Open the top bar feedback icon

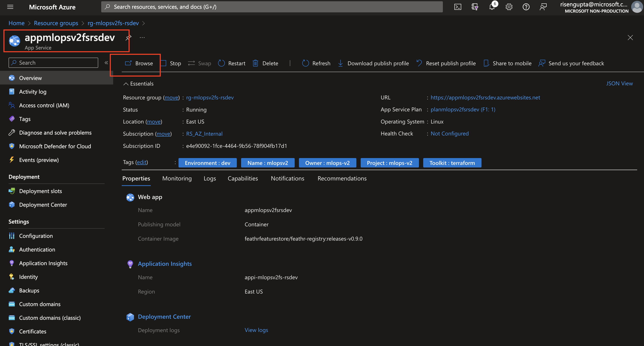(x=543, y=7)
